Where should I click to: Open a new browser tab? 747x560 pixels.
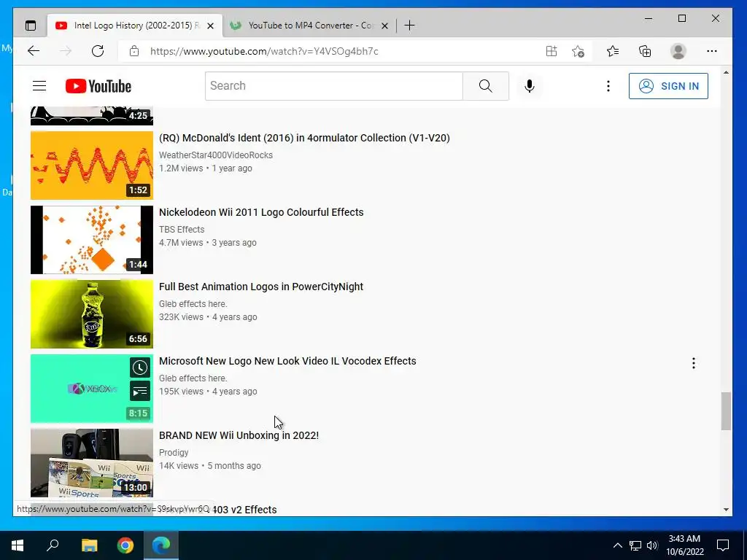pos(409,26)
